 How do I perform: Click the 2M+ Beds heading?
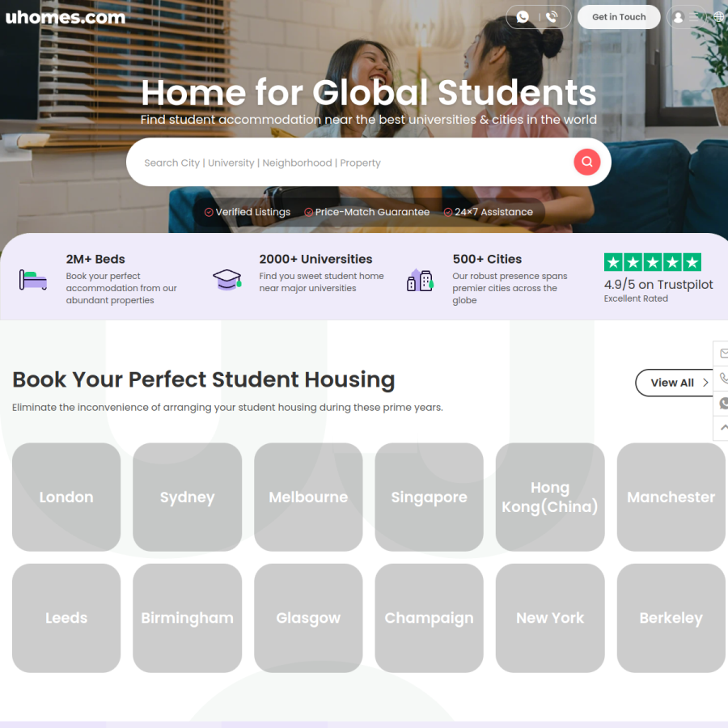tap(95, 259)
